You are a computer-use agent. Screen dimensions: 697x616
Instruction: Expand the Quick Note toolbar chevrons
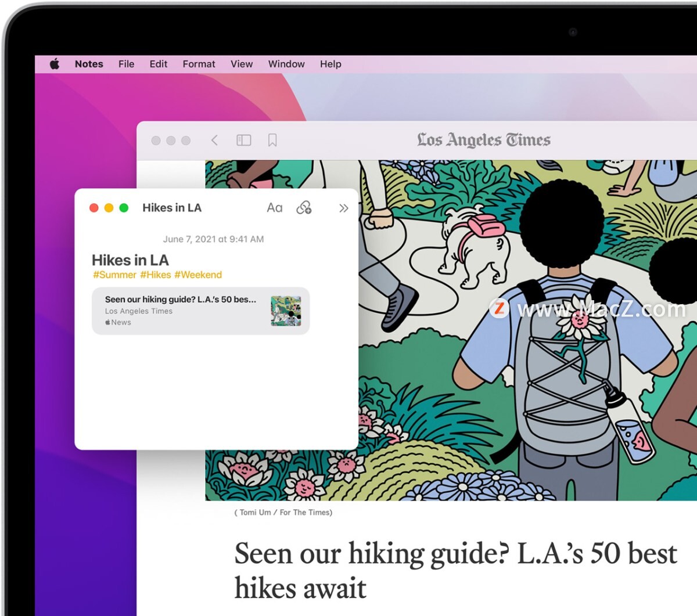coord(344,208)
